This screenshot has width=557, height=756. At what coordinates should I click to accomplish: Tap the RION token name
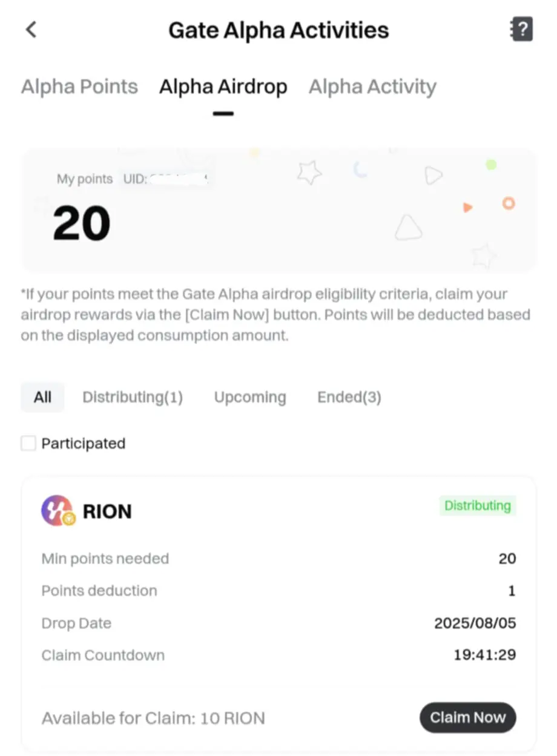click(107, 511)
